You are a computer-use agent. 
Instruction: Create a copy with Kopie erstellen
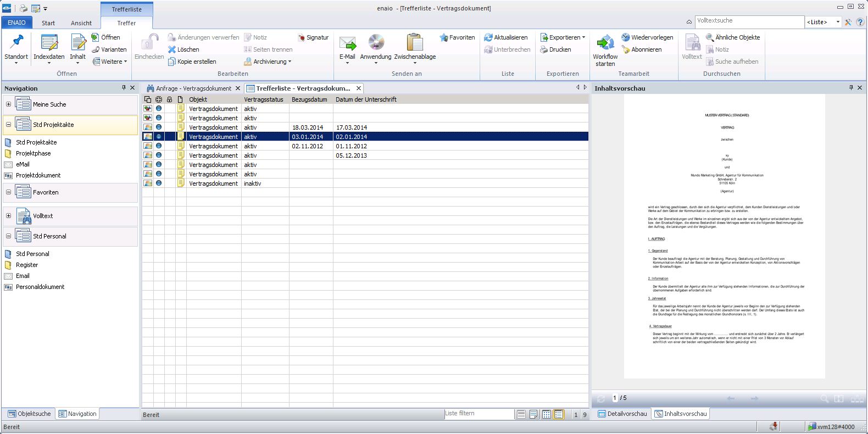tap(192, 62)
